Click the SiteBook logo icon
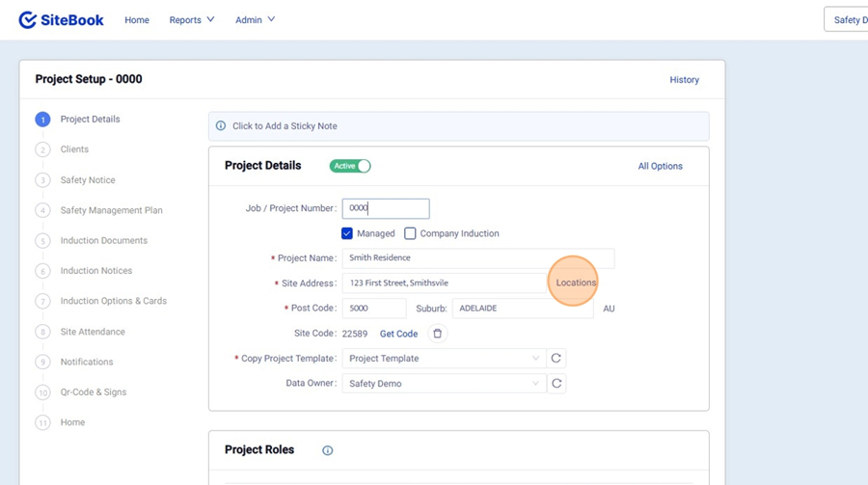 coord(28,20)
